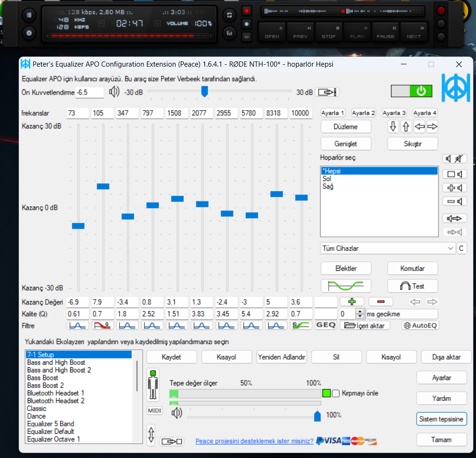Click the 100% volume slider handle
Viewport: 476px width, 458px height.
coord(317,416)
